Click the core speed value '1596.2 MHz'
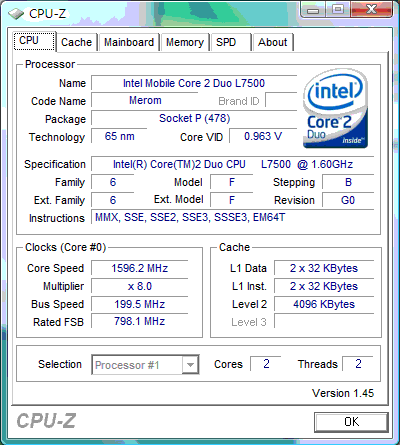The width and height of the screenshot is (400, 445). tap(140, 268)
